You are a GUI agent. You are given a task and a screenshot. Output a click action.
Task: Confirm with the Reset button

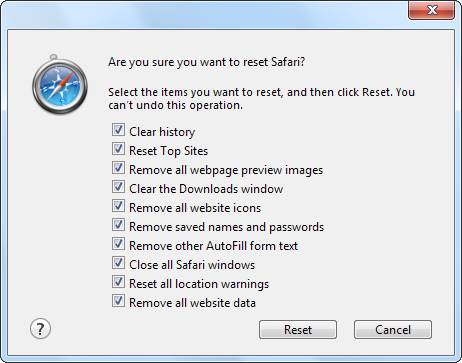[298, 330]
